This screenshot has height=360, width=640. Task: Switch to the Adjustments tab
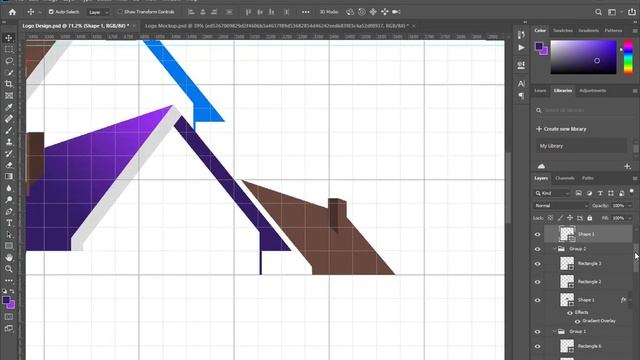click(593, 91)
